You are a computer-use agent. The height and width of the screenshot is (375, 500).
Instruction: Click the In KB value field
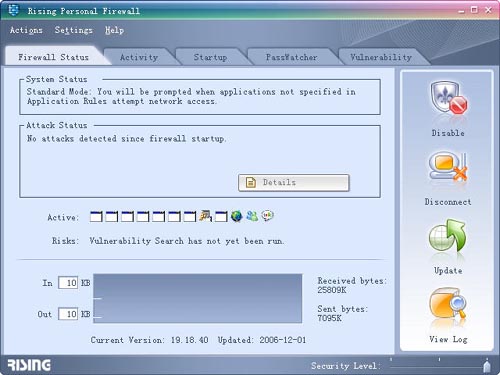point(68,283)
